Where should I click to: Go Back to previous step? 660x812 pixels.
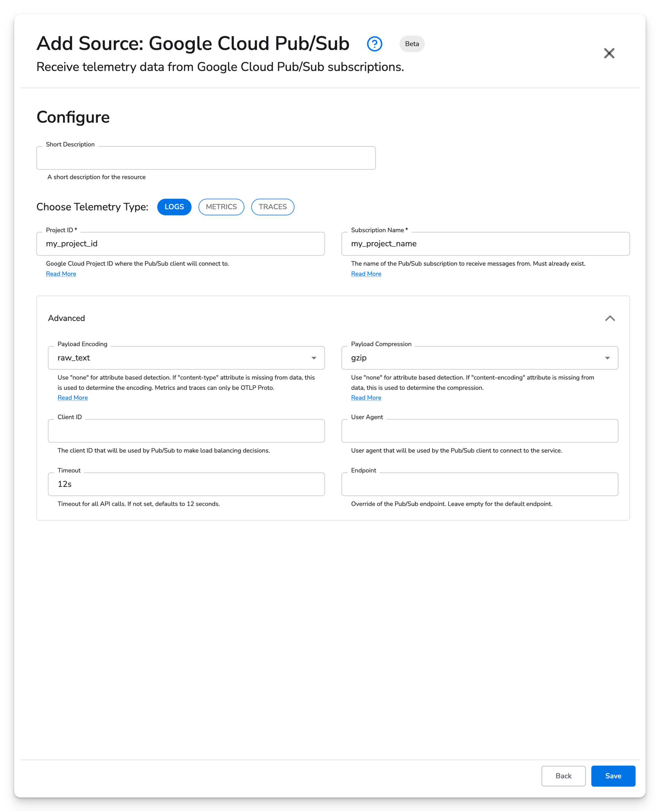tap(563, 776)
